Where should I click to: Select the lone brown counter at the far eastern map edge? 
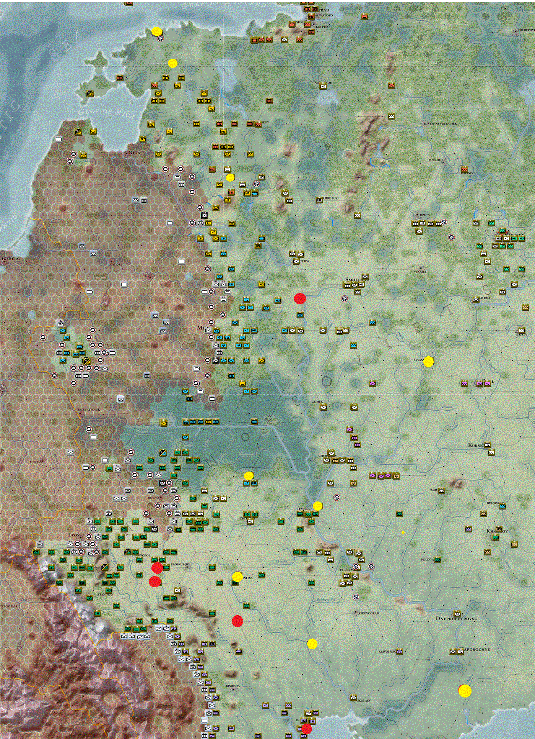tap(525, 307)
